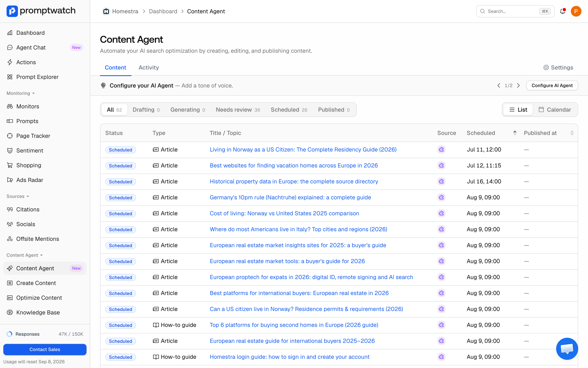The image size is (588, 368).
Task: Open Knowledge Base
Action: 45,313
